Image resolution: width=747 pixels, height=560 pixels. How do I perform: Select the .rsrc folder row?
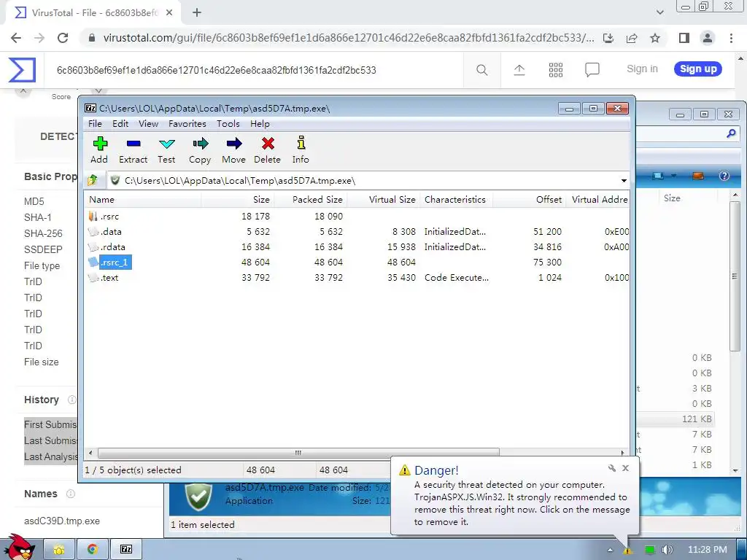(356, 216)
